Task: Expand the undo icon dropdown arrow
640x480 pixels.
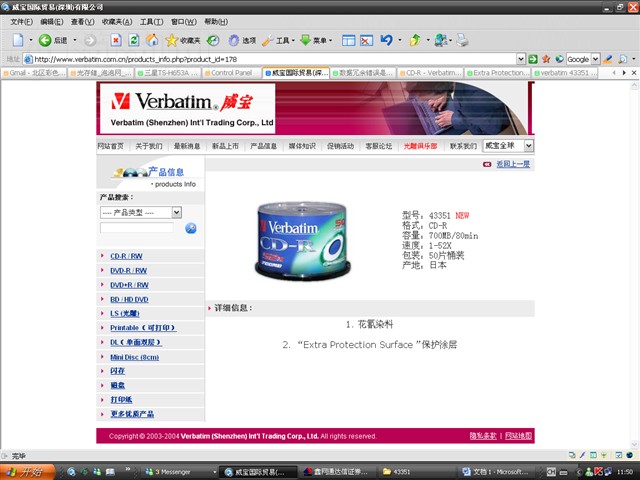Action: point(400,40)
